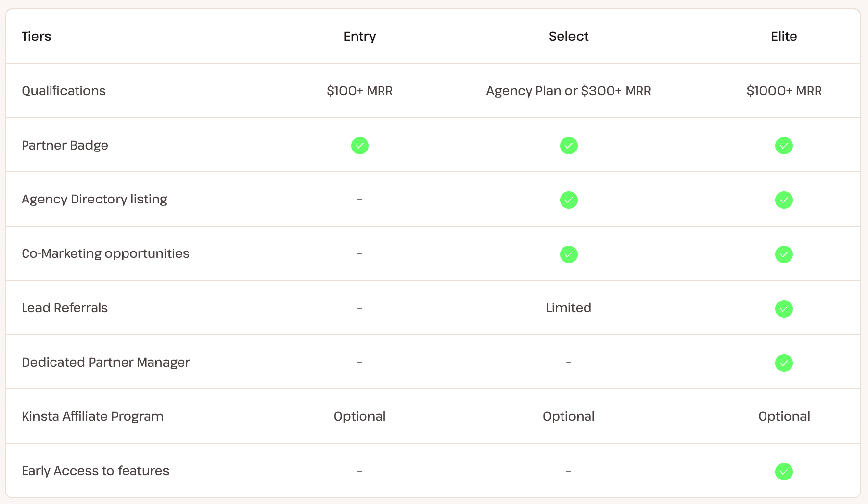
Task: Click Optional under Elite for Affiliate Program
Action: (x=784, y=416)
